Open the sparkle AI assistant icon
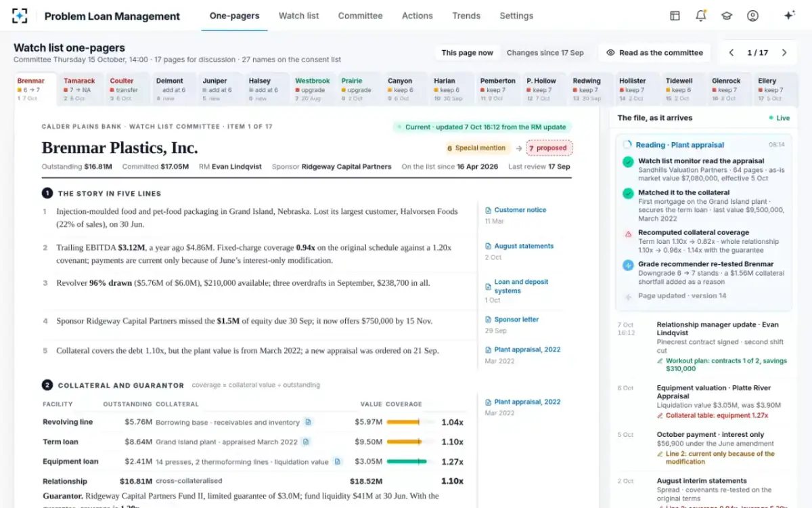Screen dimensions: 812x508 coord(789,16)
